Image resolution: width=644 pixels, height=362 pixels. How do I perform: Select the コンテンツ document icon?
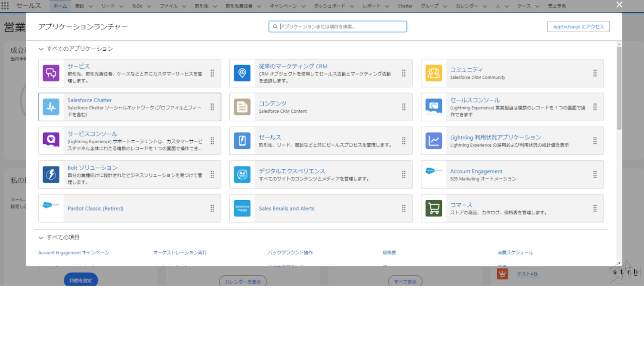[242, 107]
